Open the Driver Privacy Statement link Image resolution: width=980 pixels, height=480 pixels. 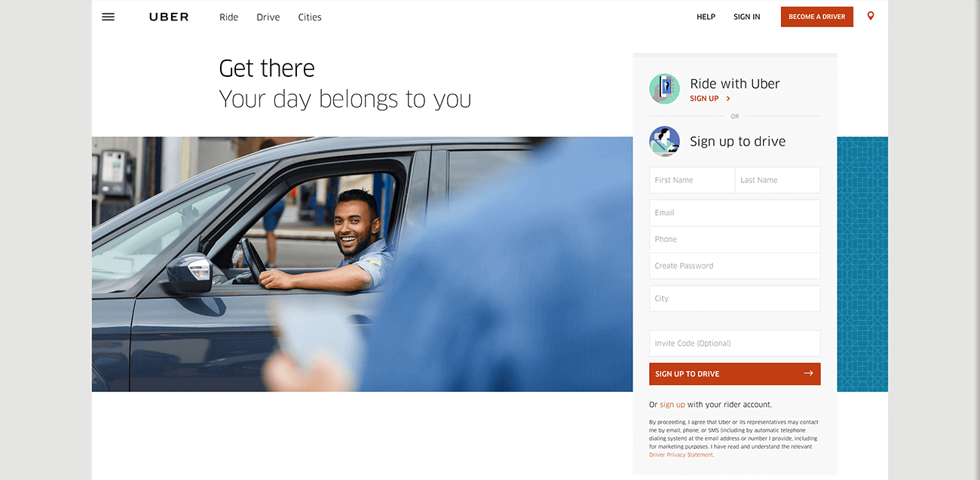pyautogui.click(x=681, y=455)
